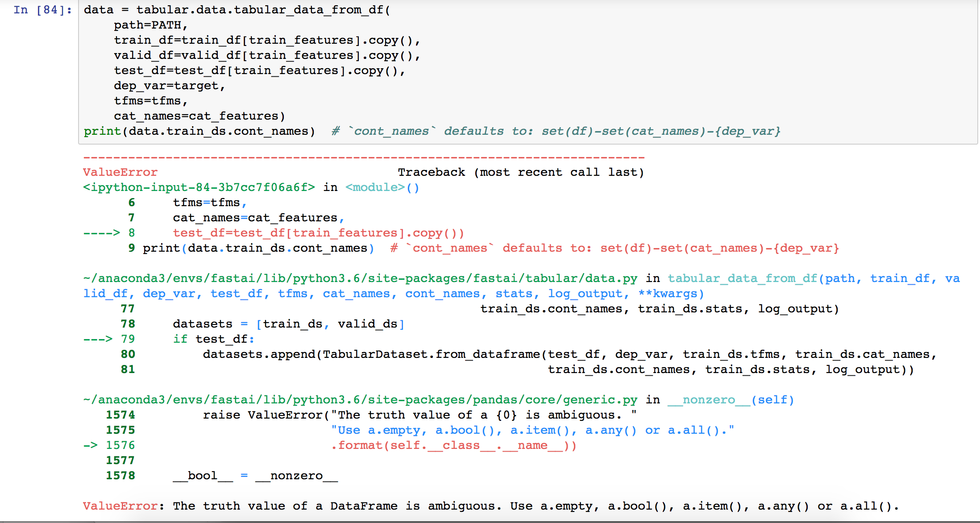Viewport: 980px width, 523px height.
Task: Click the red ValueError heading atop traceback
Action: tap(120, 172)
